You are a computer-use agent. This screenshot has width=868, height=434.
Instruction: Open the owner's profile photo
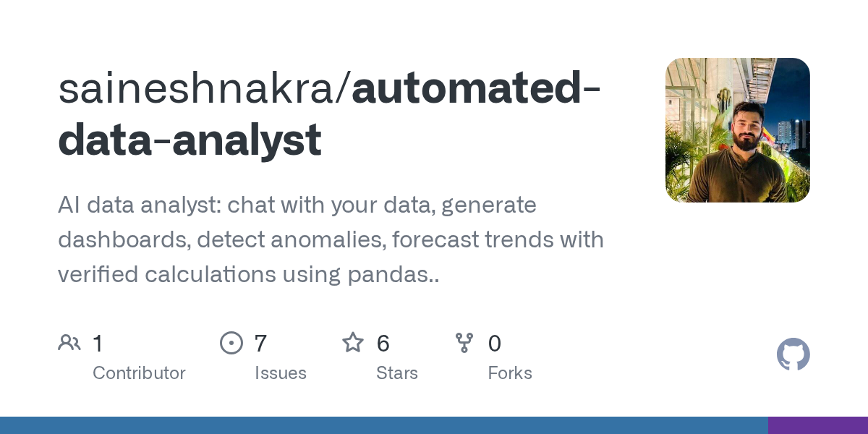pyautogui.click(x=738, y=130)
